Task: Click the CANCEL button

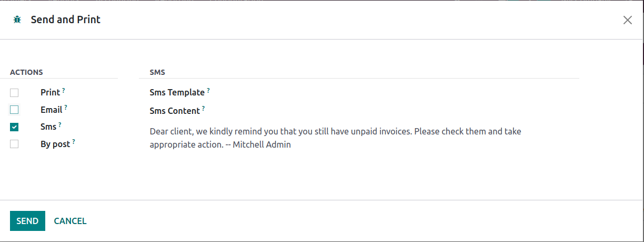Action: 70,221
